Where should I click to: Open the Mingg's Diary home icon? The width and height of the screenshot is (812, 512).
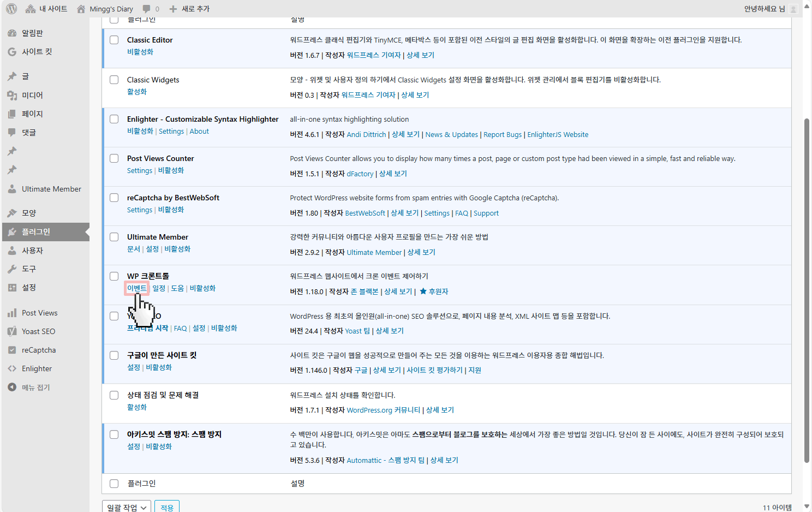coord(81,9)
